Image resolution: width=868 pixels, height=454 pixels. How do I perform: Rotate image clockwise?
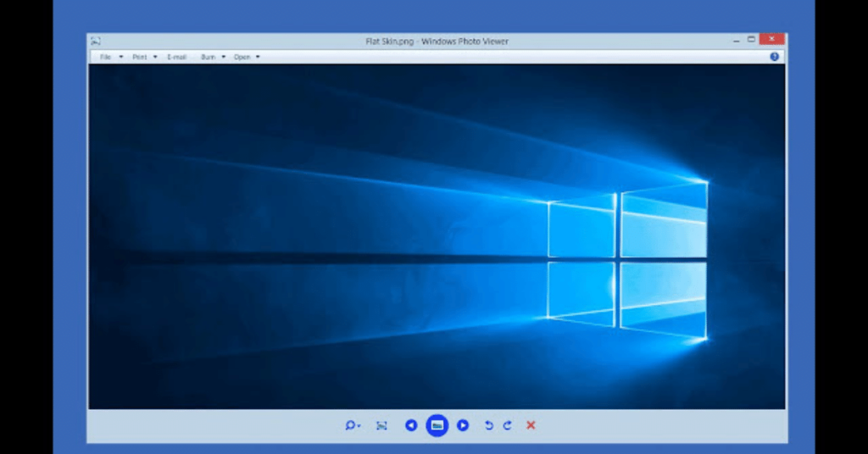[x=508, y=425]
